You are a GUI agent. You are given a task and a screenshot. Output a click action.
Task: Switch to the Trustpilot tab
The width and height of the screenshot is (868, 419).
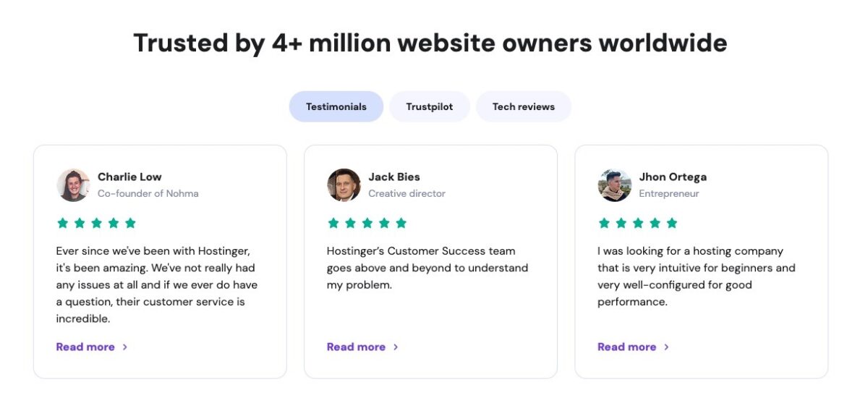430,106
